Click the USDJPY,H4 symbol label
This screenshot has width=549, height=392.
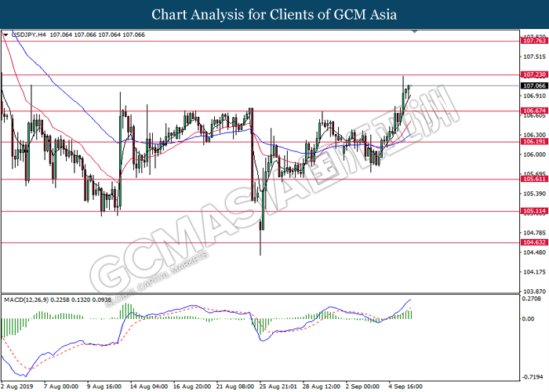[x=28, y=35]
